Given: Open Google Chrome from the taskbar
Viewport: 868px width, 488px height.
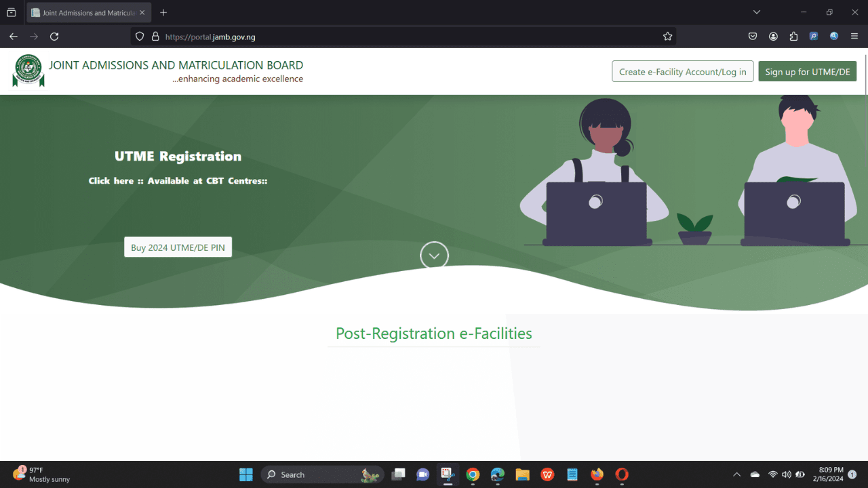Looking at the screenshot, I should pyautogui.click(x=473, y=474).
